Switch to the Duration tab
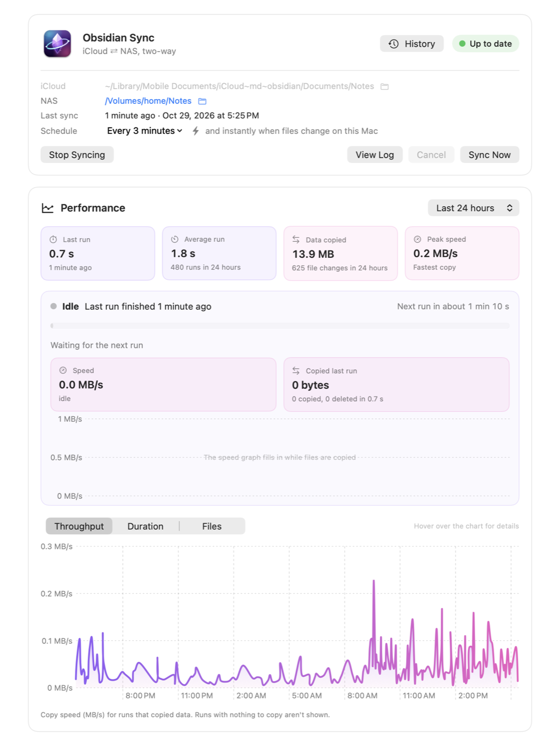The height and width of the screenshot is (746, 560). pyautogui.click(x=145, y=526)
